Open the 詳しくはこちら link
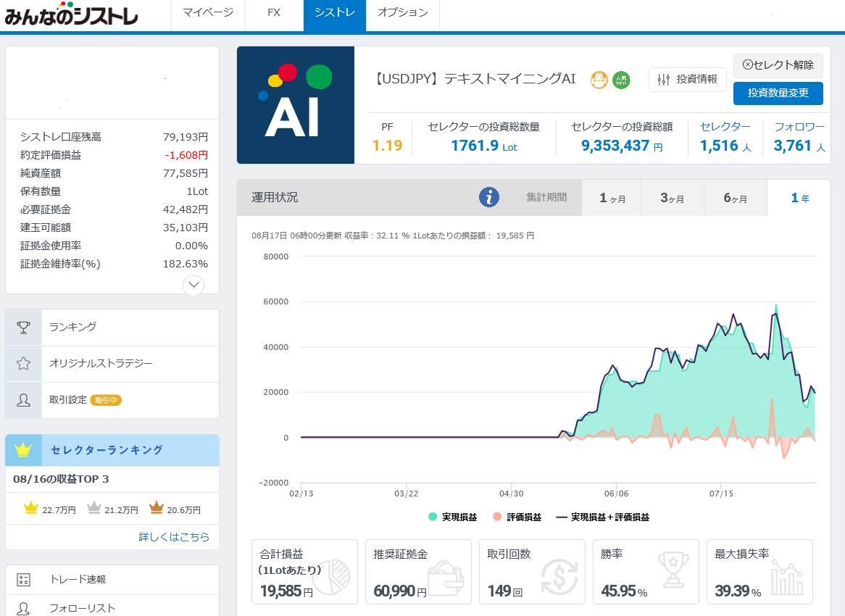 (174, 537)
